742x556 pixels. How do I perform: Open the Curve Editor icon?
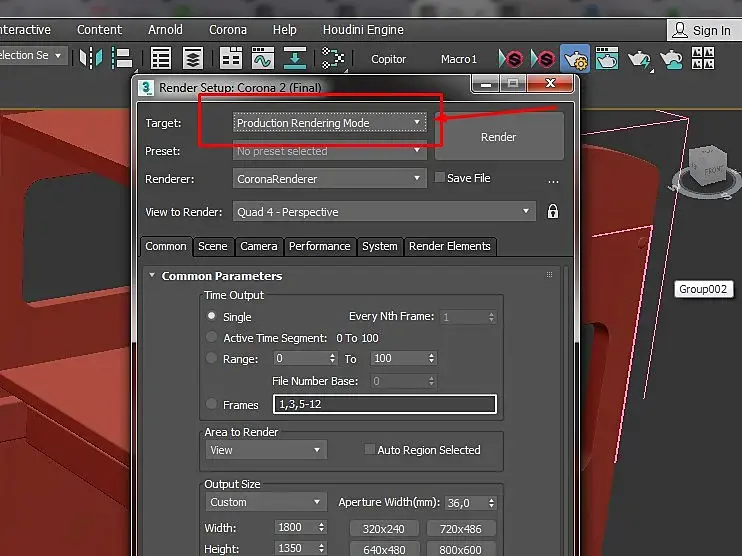click(x=263, y=59)
